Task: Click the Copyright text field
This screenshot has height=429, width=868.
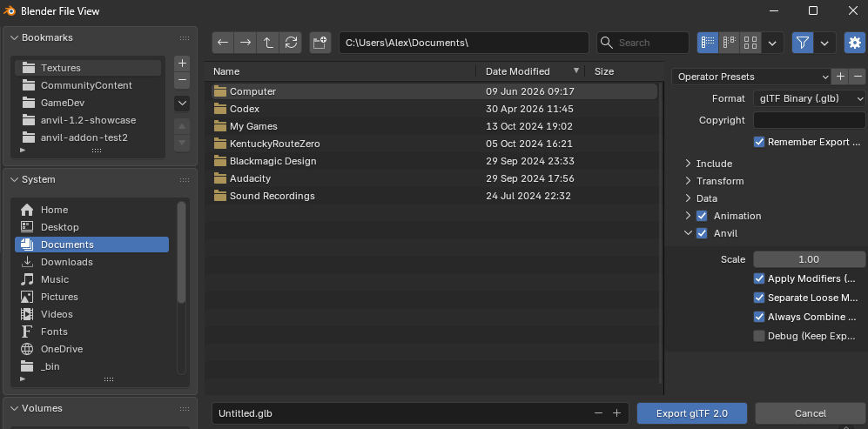Action: pos(810,120)
